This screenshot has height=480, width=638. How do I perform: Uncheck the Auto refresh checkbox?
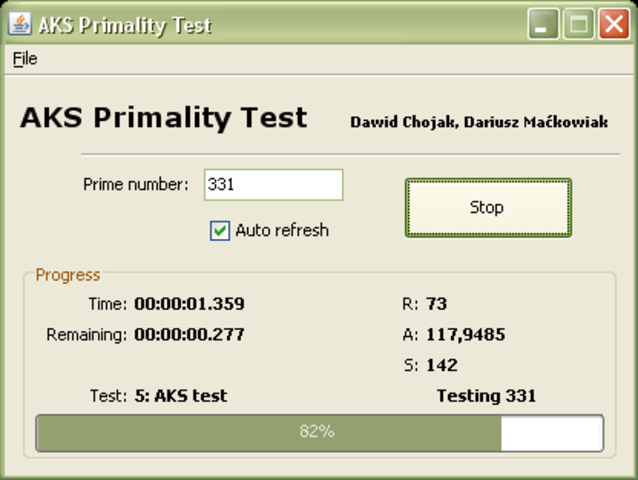pos(220,231)
